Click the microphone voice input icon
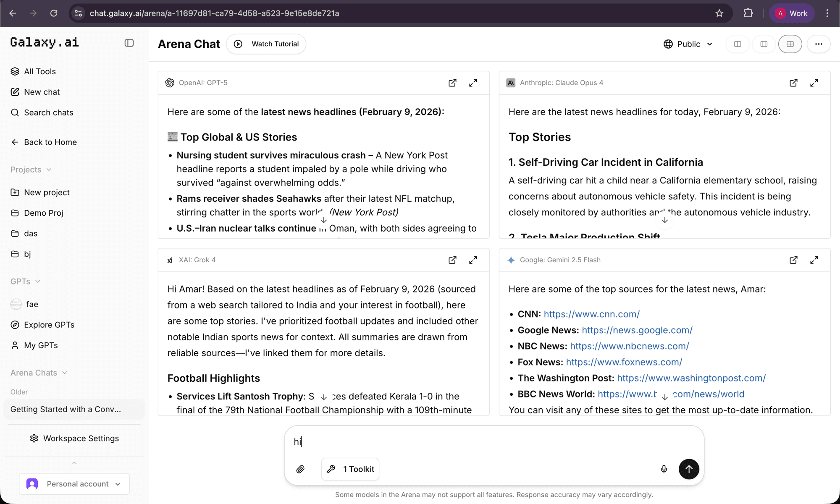This screenshot has height=504, width=840. (664, 469)
